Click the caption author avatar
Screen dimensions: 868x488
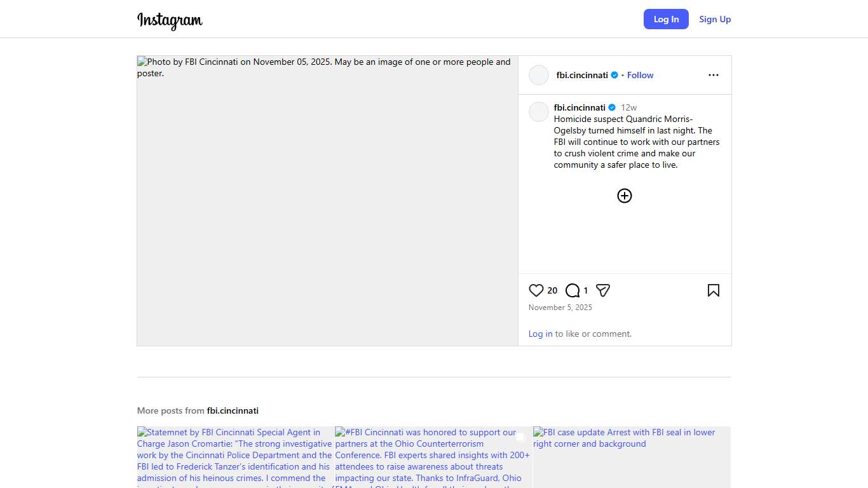[539, 112]
